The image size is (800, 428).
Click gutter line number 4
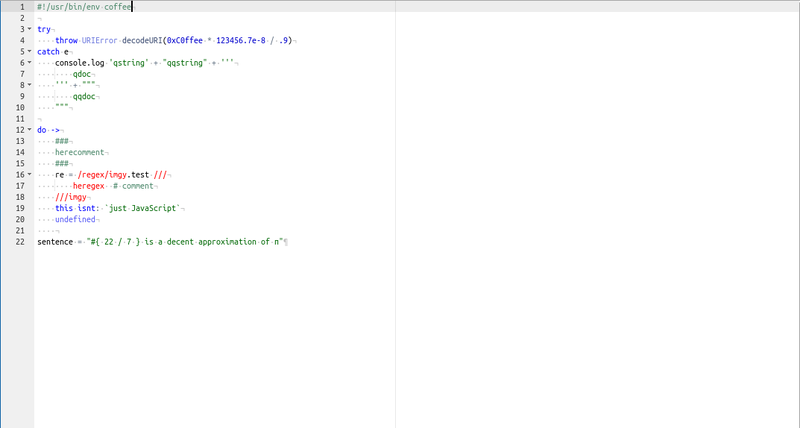tap(22, 40)
